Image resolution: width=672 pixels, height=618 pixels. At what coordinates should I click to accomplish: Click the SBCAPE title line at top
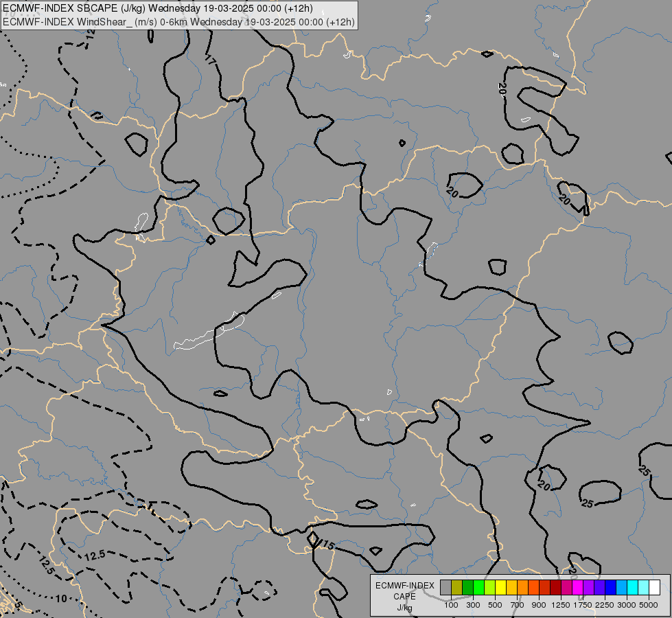point(158,8)
